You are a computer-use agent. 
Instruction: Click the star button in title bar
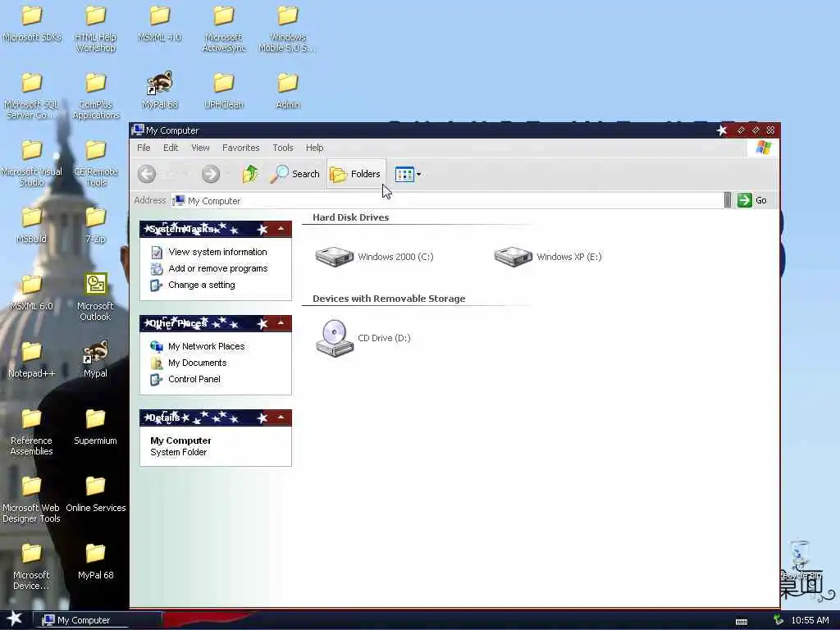[x=722, y=130]
